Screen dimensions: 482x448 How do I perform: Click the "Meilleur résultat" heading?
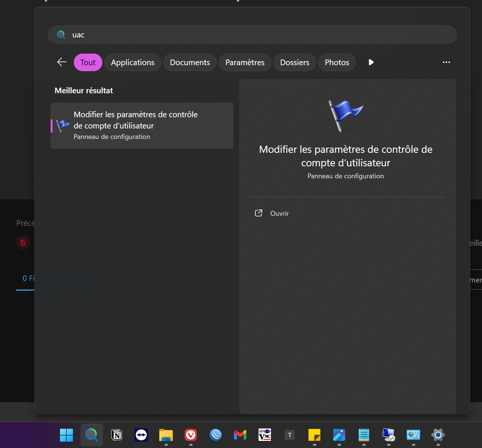pyautogui.click(x=84, y=91)
